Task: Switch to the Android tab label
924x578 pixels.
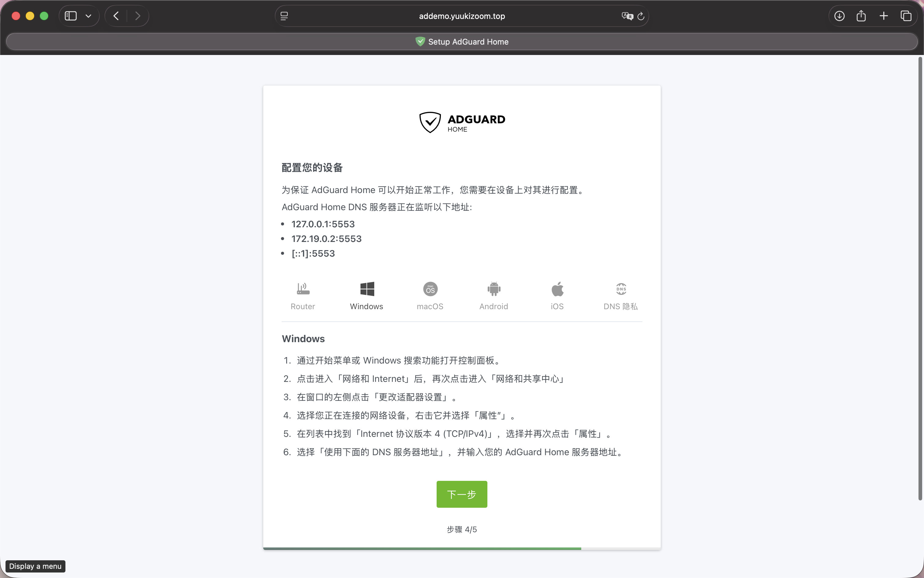Action: coord(493,306)
